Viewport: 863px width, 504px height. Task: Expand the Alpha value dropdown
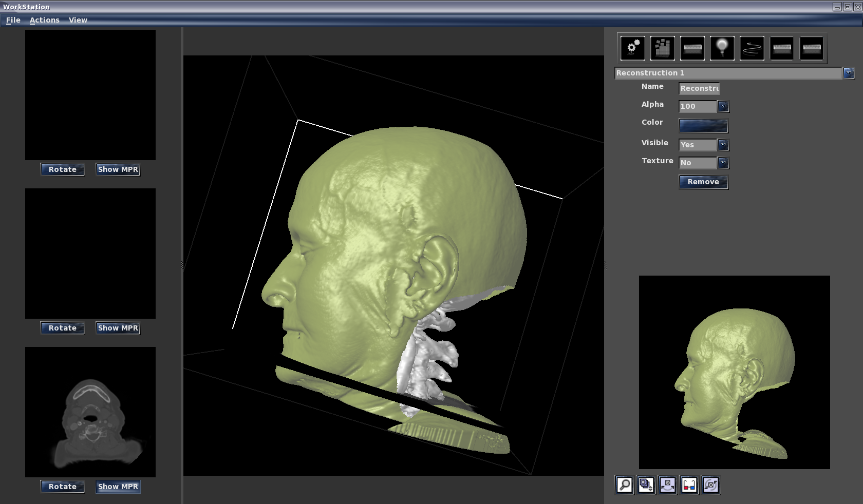click(x=723, y=106)
